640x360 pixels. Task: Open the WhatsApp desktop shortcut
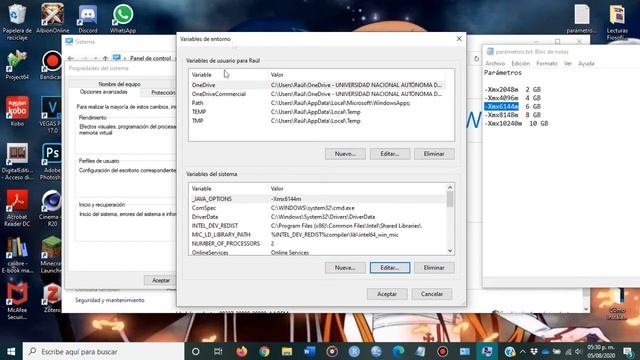(x=123, y=18)
